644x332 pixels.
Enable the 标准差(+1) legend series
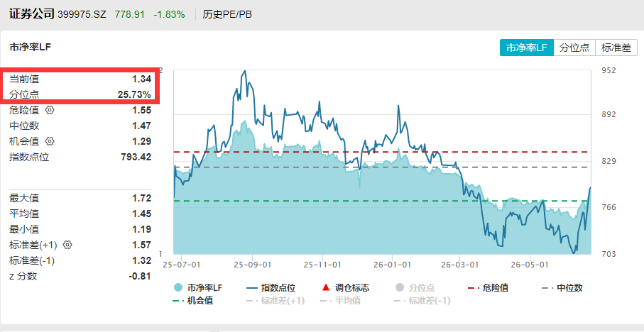point(275,301)
